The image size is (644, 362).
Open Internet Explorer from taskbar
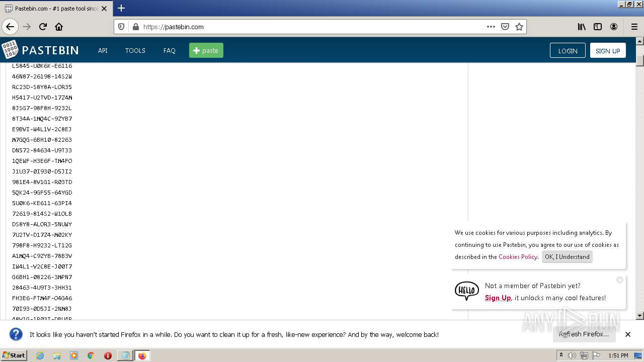click(x=40, y=355)
